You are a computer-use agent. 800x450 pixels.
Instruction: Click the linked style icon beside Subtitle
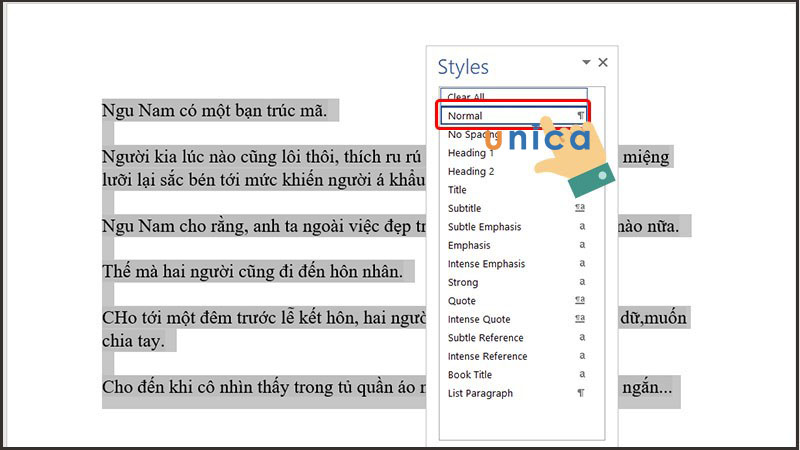(x=580, y=208)
